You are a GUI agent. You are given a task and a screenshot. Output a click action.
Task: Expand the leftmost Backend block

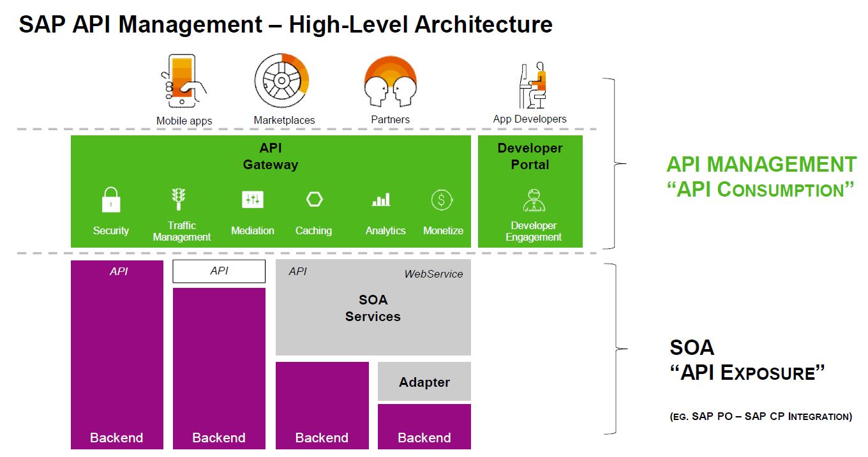coord(117,357)
